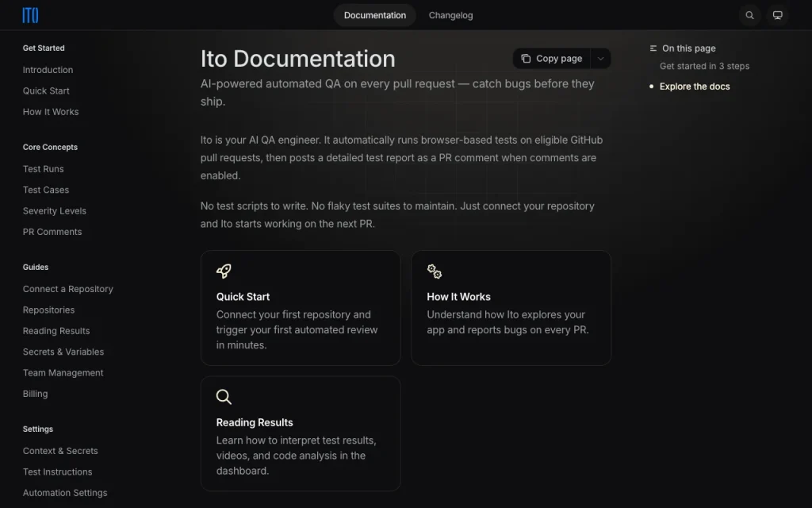Viewport: 812px width, 508px height.
Task: Click the On this page label
Action: 689,48
